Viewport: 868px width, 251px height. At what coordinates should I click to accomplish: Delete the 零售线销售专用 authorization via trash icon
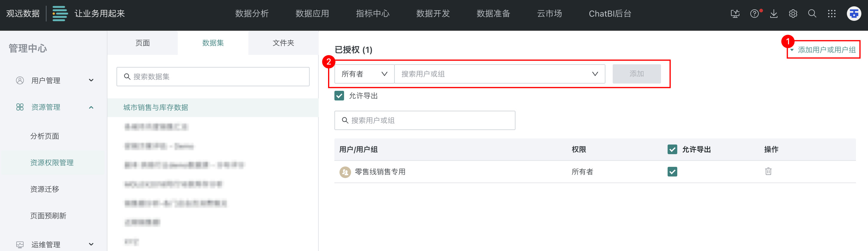tap(768, 171)
